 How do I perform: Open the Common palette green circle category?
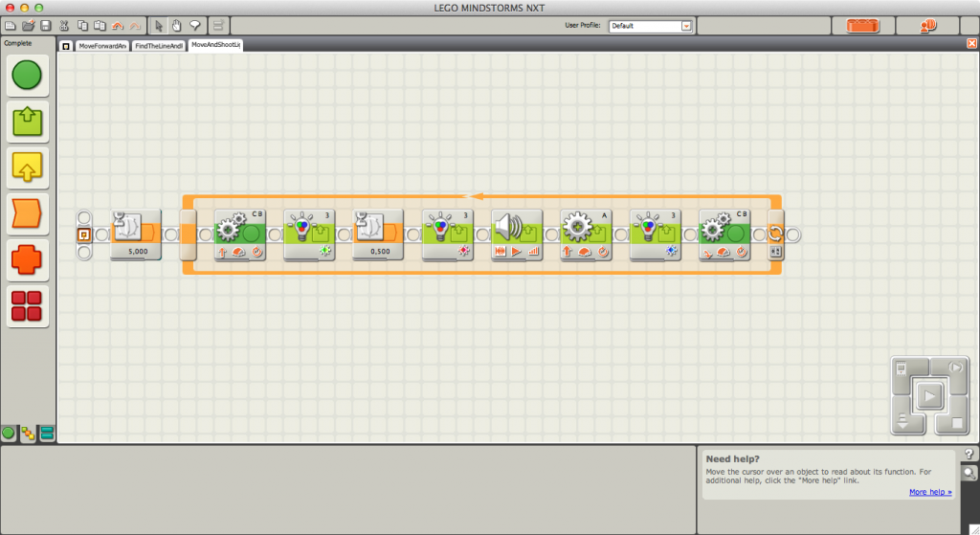[27, 75]
